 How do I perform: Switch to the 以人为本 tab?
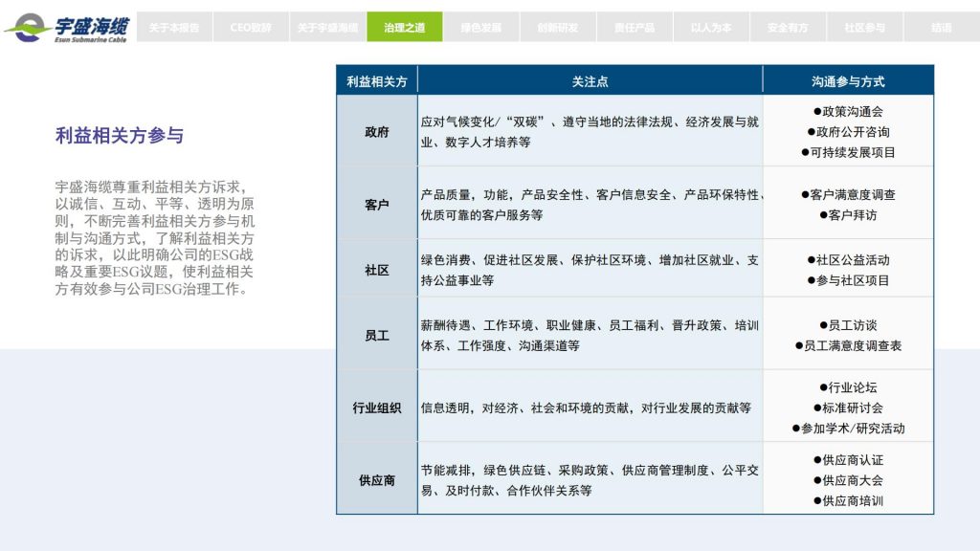pyautogui.click(x=711, y=28)
